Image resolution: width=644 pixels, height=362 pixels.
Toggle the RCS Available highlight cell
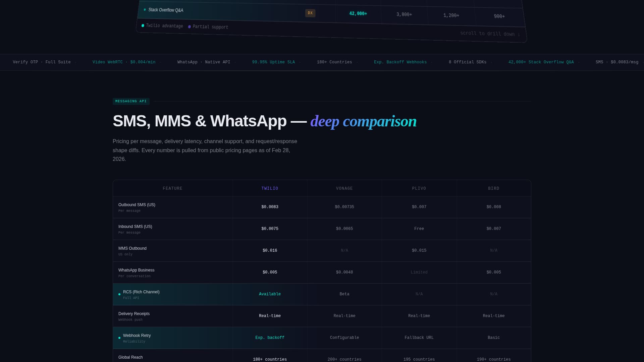[270, 294]
